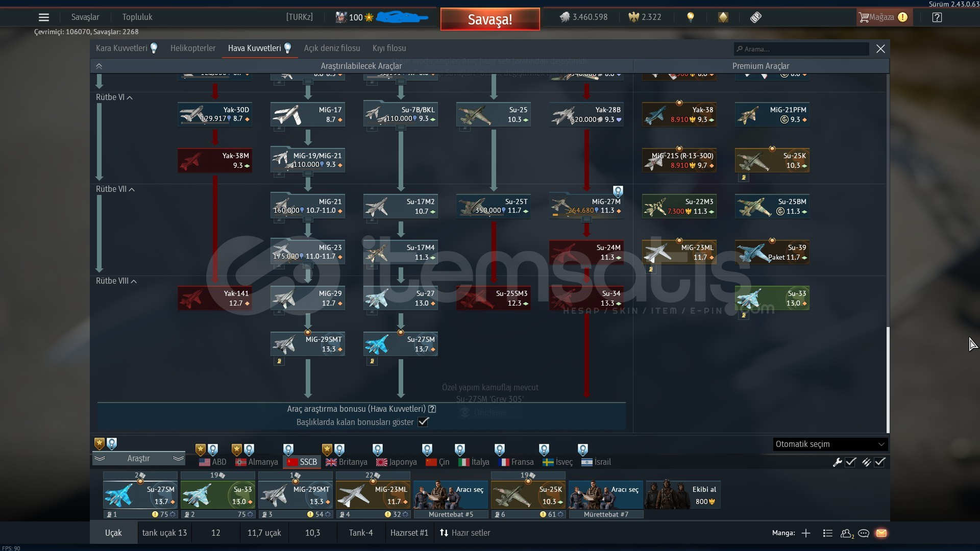Screen dimensions: 980x551
Task: Toggle auto-repair checkbox next to wrench
Action: 850,462
